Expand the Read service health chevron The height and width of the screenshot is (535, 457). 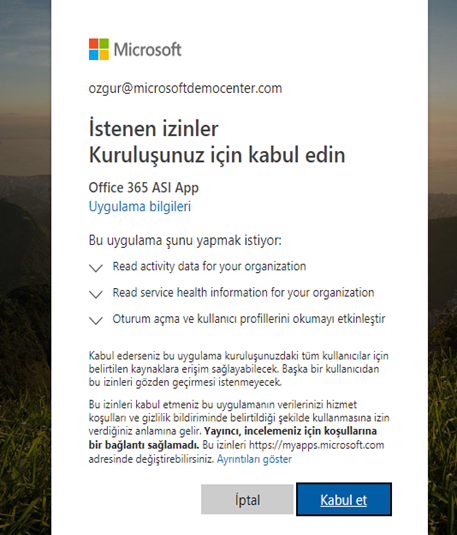[x=96, y=294]
